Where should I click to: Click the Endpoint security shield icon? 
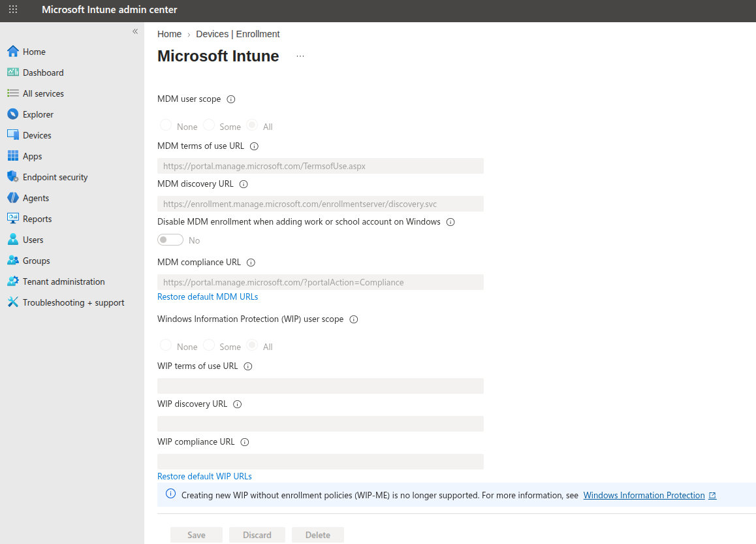(13, 176)
